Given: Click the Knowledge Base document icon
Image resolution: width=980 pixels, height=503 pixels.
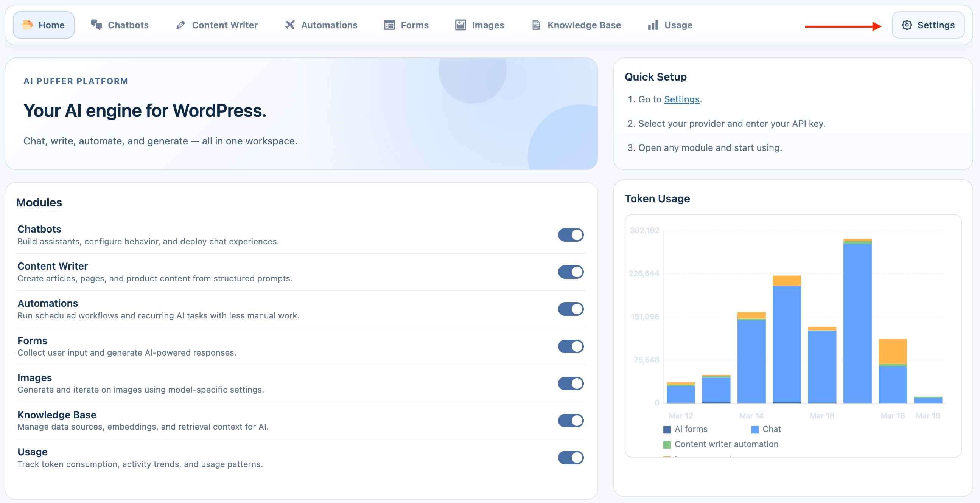Looking at the screenshot, I should (x=536, y=25).
